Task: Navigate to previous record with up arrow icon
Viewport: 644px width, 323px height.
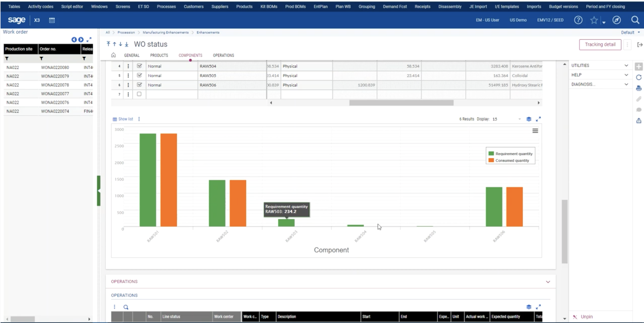Action: 114,44
